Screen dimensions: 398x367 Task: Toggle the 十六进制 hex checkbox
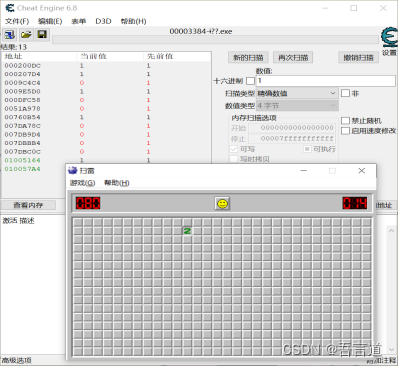click(250, 81)
